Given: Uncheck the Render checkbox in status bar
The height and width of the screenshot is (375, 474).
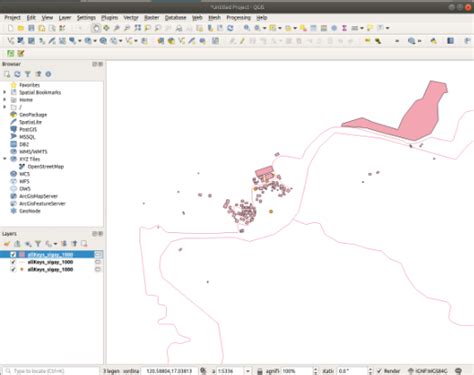Looking at the screenshot, I should (379, 371).
